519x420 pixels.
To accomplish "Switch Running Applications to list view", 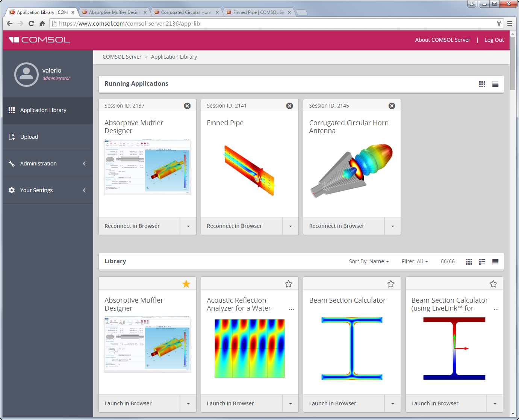I will point(495,84).
